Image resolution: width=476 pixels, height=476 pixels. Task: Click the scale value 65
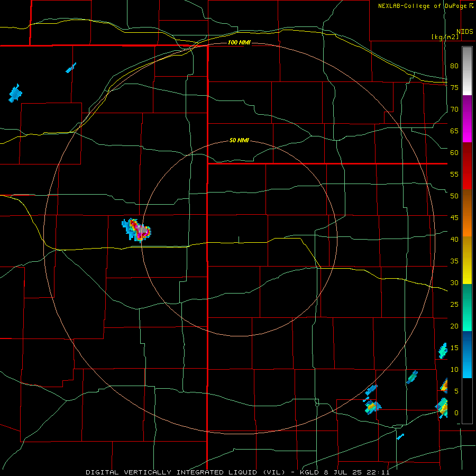click(454, 131)
